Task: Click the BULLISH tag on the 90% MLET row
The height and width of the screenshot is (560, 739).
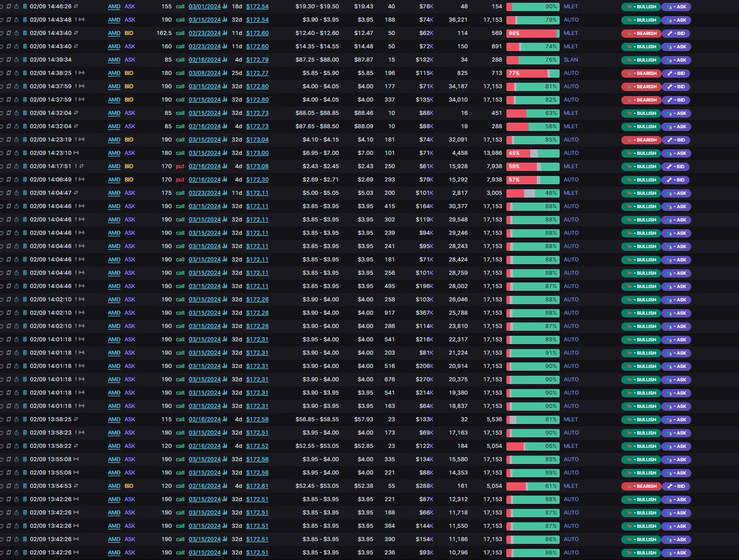Action: click(640, 6)
